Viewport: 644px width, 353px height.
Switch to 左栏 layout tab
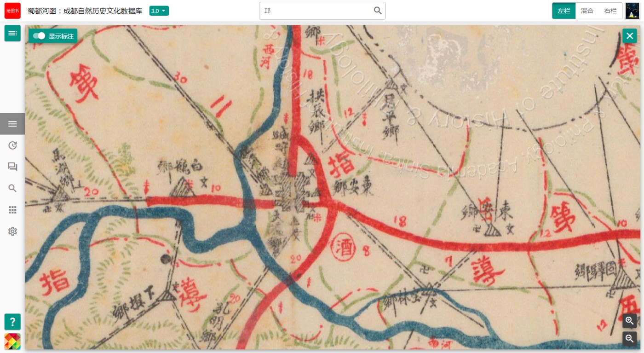[563, 11]
